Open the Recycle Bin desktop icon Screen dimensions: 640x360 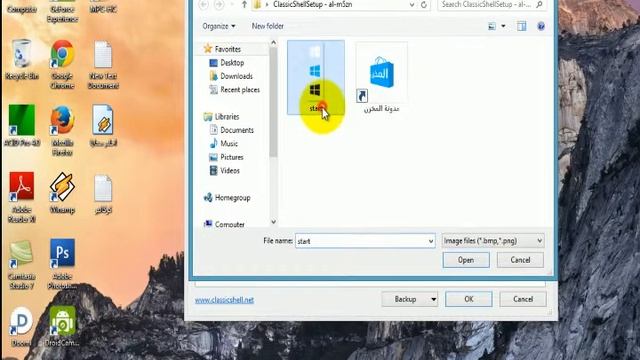pyautogui.click(x=22, y=59)
